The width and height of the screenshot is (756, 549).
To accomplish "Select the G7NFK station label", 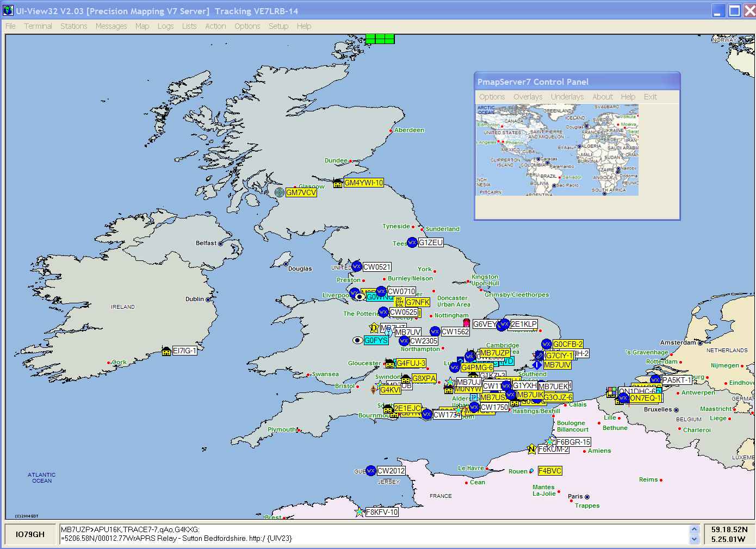I will (418, 302).
